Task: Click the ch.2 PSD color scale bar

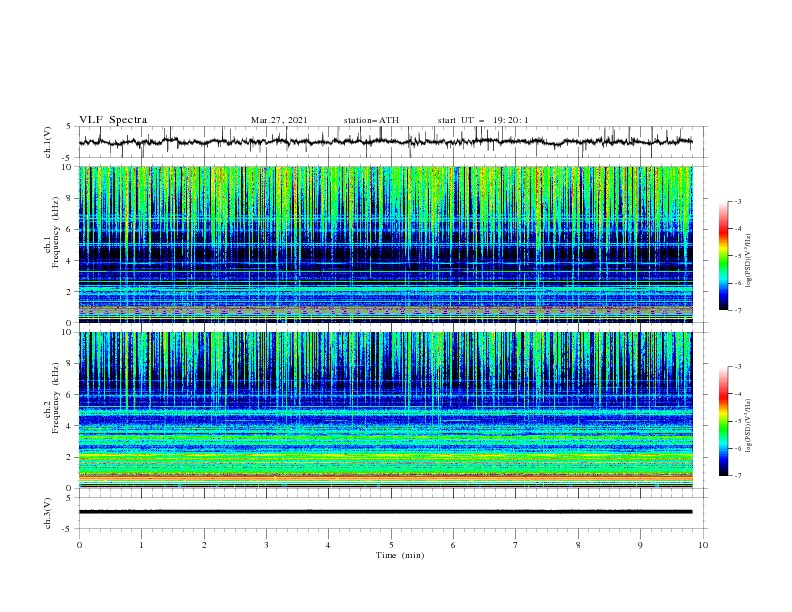Action: point(723,421)
